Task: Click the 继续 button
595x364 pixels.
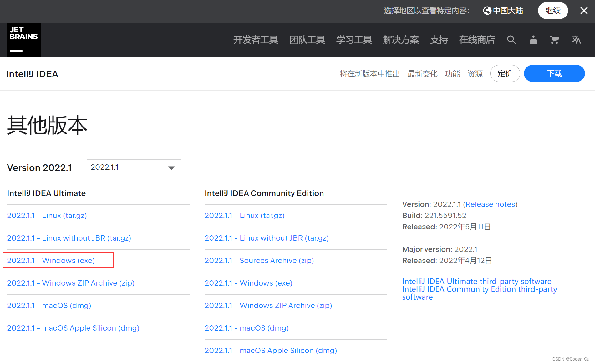Action: coord(553,11)
